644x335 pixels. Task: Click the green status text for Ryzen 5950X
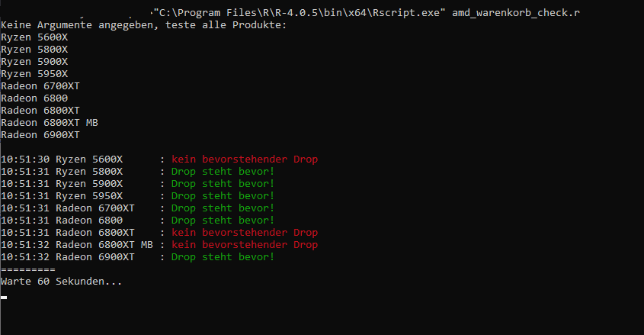(x=223, y=196)
